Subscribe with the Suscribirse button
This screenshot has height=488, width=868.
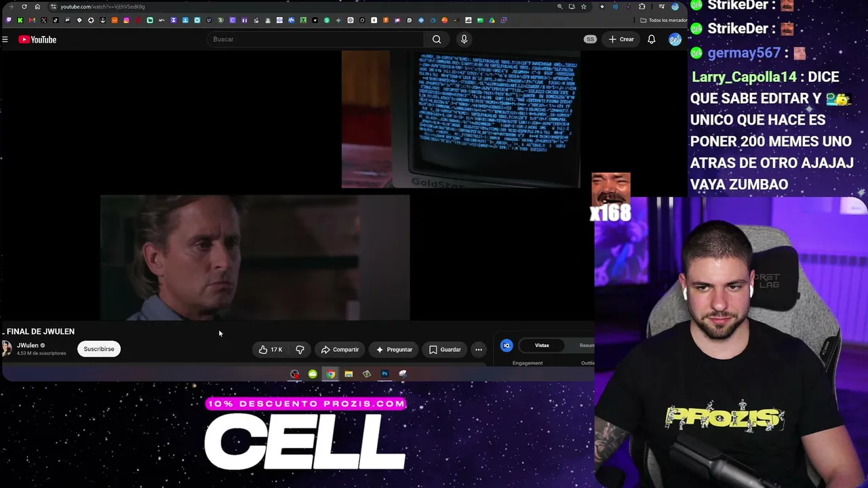tap(99, 349)
